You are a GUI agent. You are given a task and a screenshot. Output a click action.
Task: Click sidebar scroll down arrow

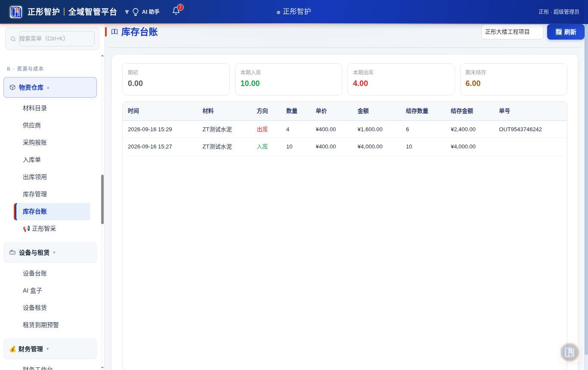102,367
